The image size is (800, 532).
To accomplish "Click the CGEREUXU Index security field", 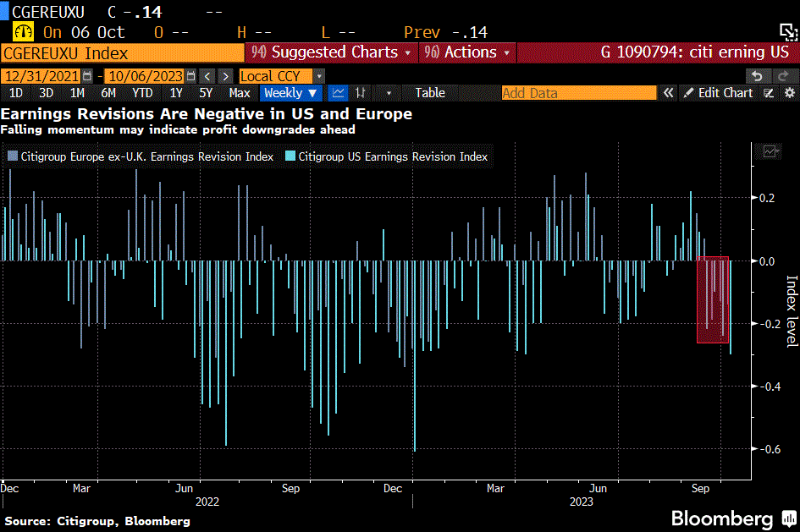I will pyautogui.click(x=123, y=53).
